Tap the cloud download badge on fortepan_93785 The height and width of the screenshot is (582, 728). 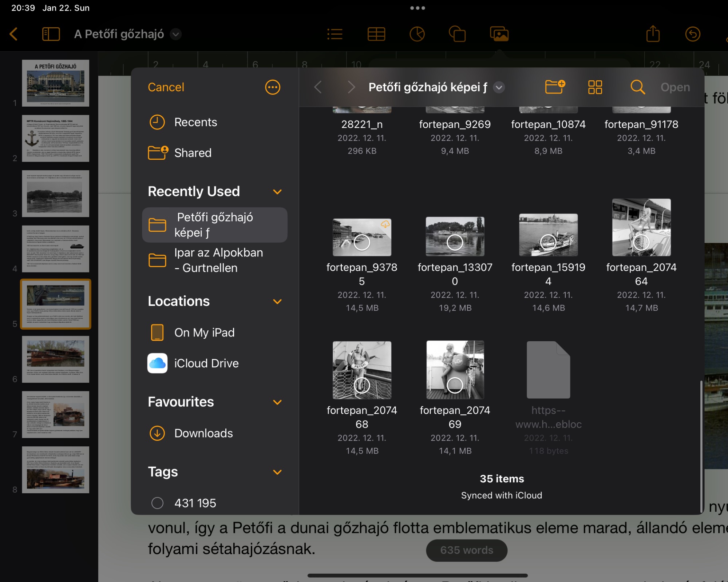[385, 224]
